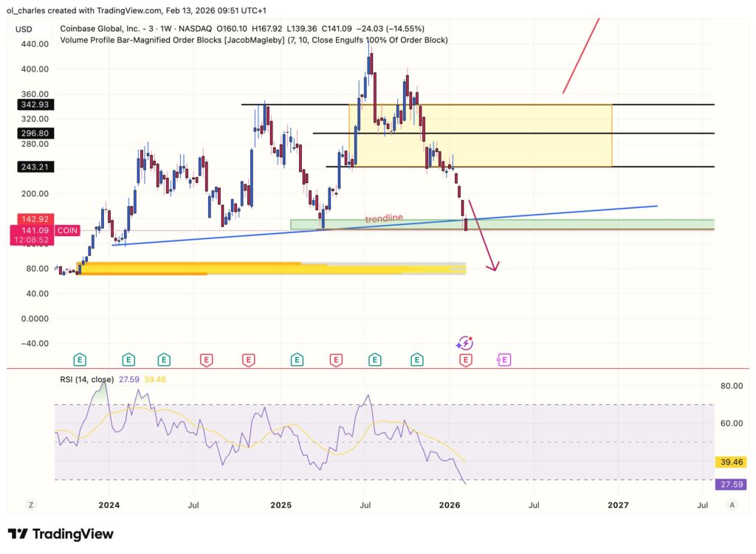
Task: Select the red E earnings marker near the 2026 selloff
Action: (x=466, y=360)
